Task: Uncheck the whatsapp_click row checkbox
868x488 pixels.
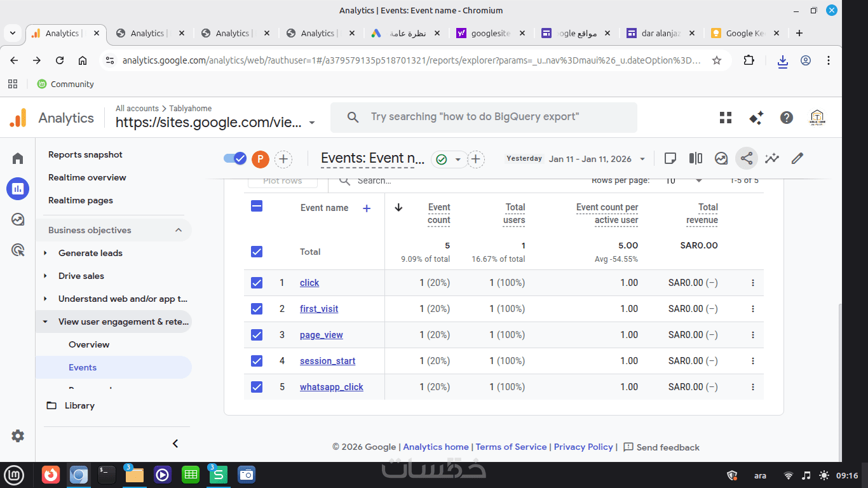Action: point(257,387)
